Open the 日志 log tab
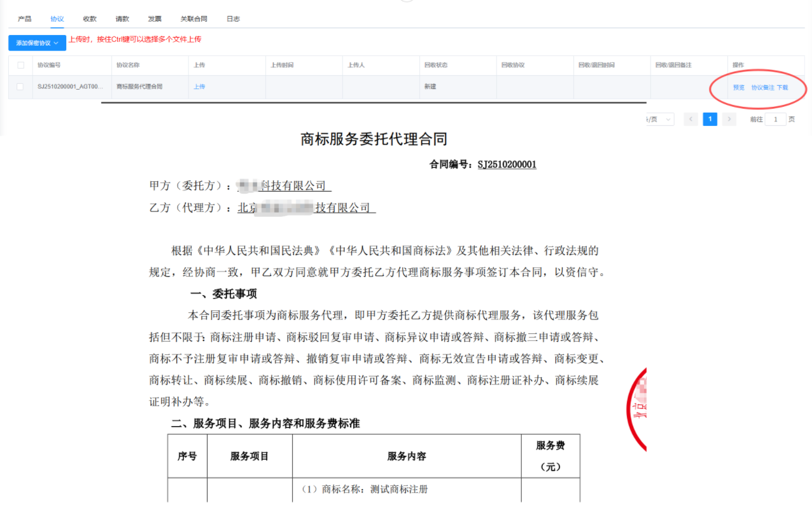812x505 pixels. tap(233, 18)
